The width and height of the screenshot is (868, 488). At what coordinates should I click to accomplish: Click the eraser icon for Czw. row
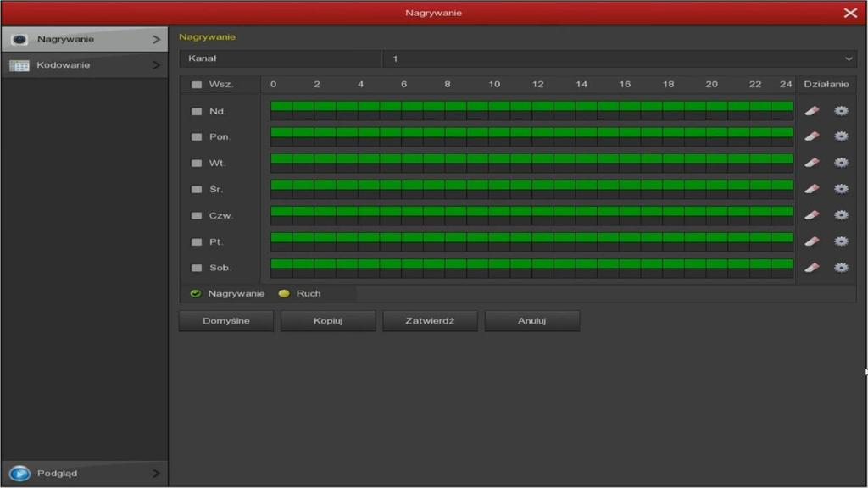[811, 214]
